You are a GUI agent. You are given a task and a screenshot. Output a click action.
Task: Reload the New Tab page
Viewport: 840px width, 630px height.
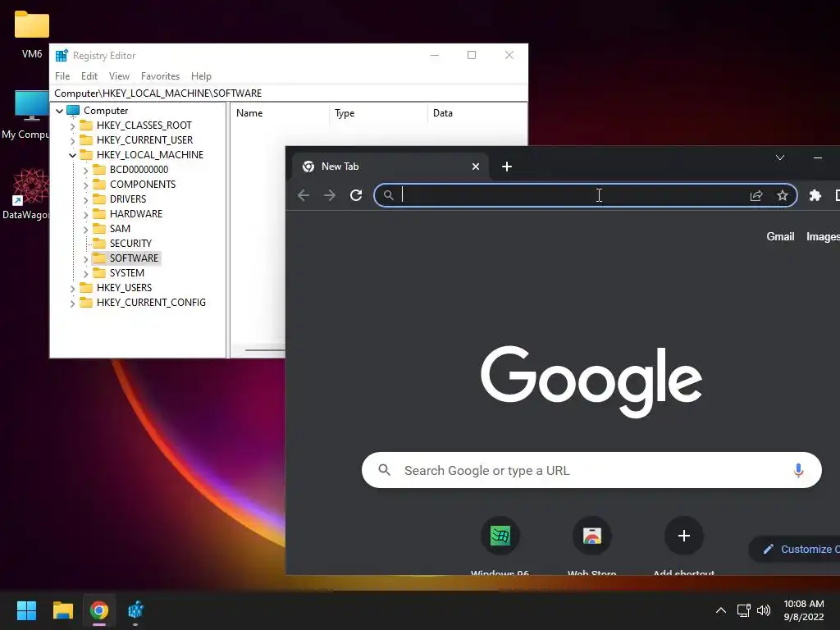tap(356, 195)
